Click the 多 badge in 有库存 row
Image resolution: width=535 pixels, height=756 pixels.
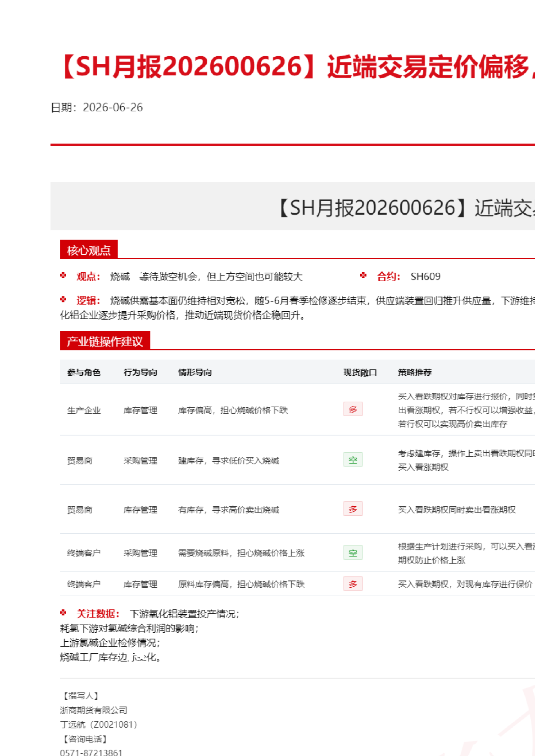pos(353,508)
